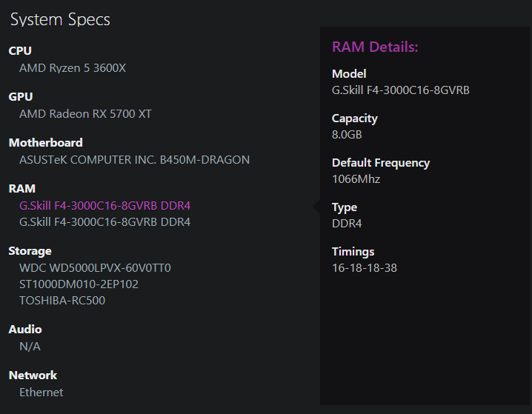Click the Ethernet network entry
The image size is (532, 414).
[x=41, y=392]
